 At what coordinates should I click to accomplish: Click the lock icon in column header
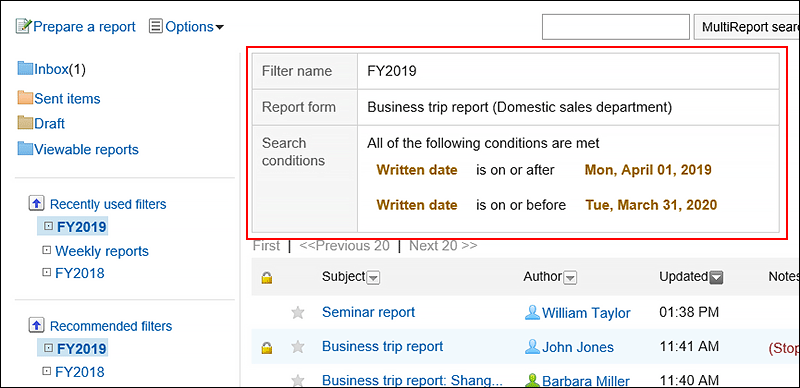[267, 278]
